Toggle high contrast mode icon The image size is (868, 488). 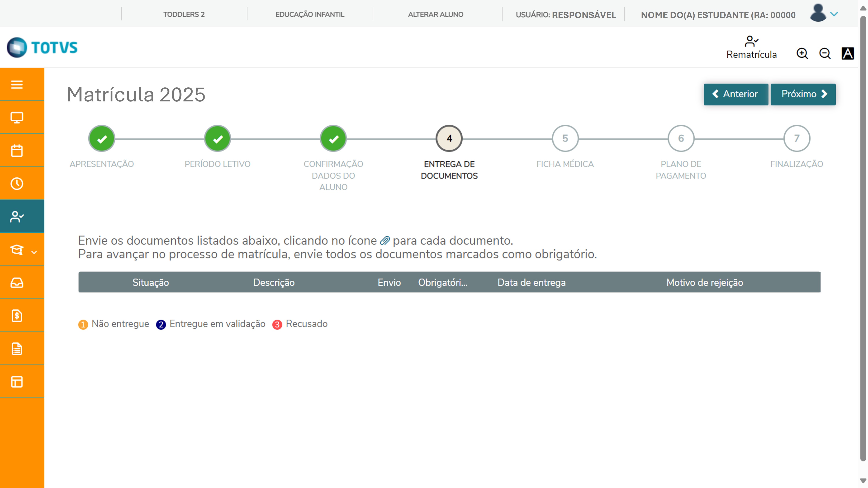(x=847, y=54)
